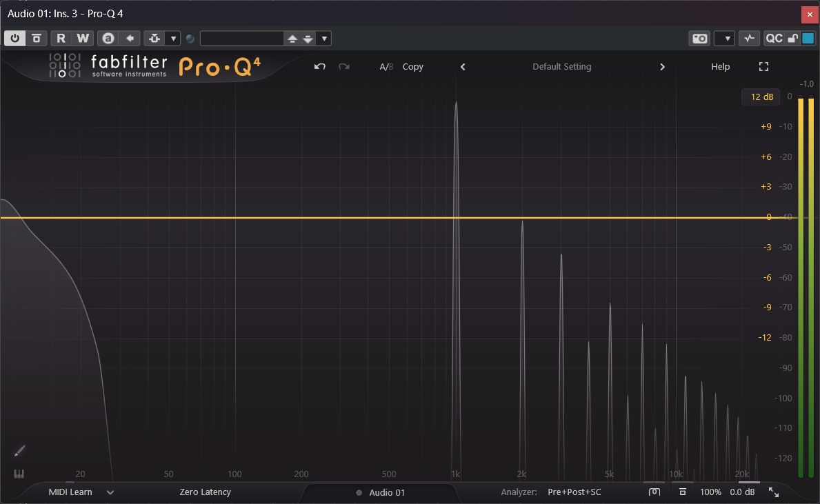The width and height of the screenshot is (820, 504).
Task: Click the icon left of the bottom bypass icon
Action: coord(654,492)
